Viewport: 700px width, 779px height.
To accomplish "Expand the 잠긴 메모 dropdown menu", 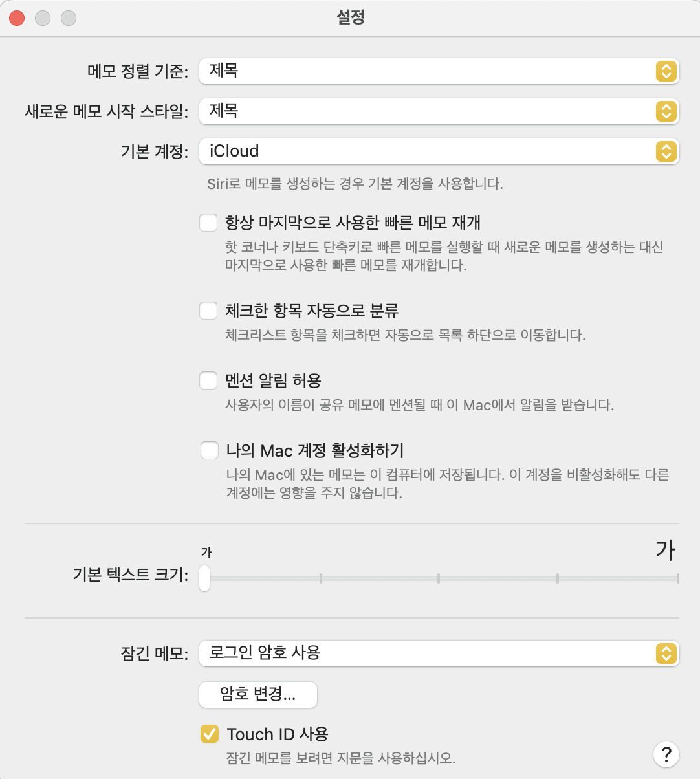I will [x=439, y=653].
